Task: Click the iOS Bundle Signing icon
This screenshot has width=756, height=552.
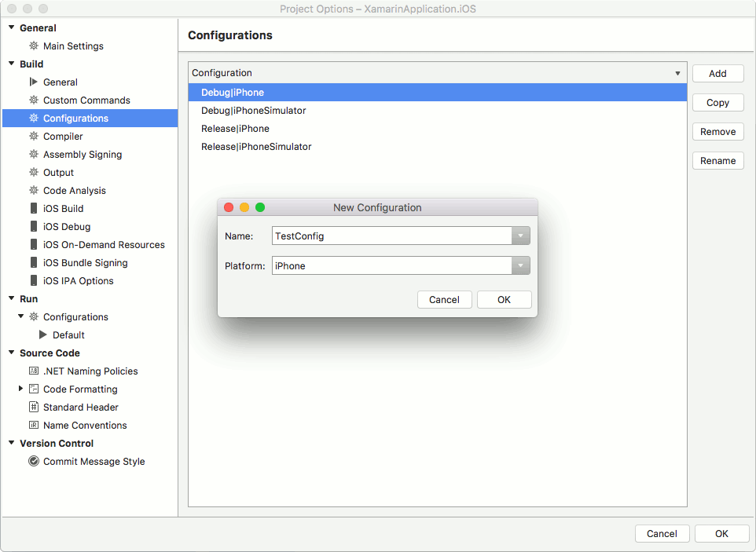Action: point(33,262)
